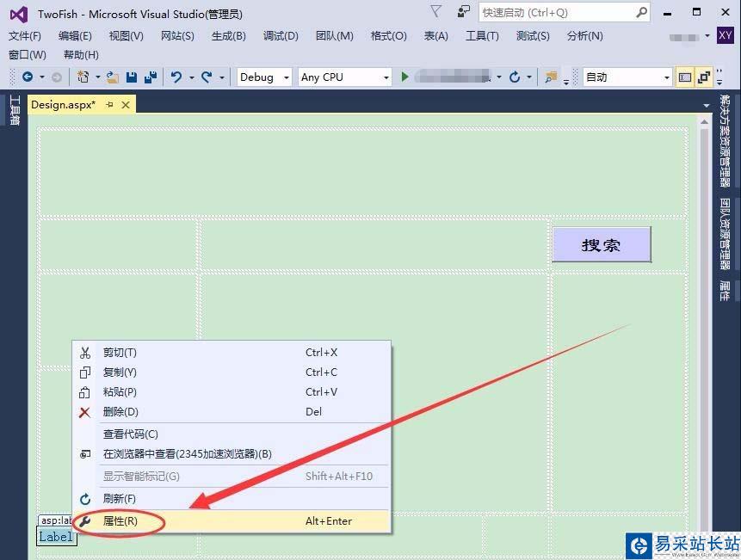Click the quick launch search input field
Viewport: 741px width, 560px height.
coord(558,12)
